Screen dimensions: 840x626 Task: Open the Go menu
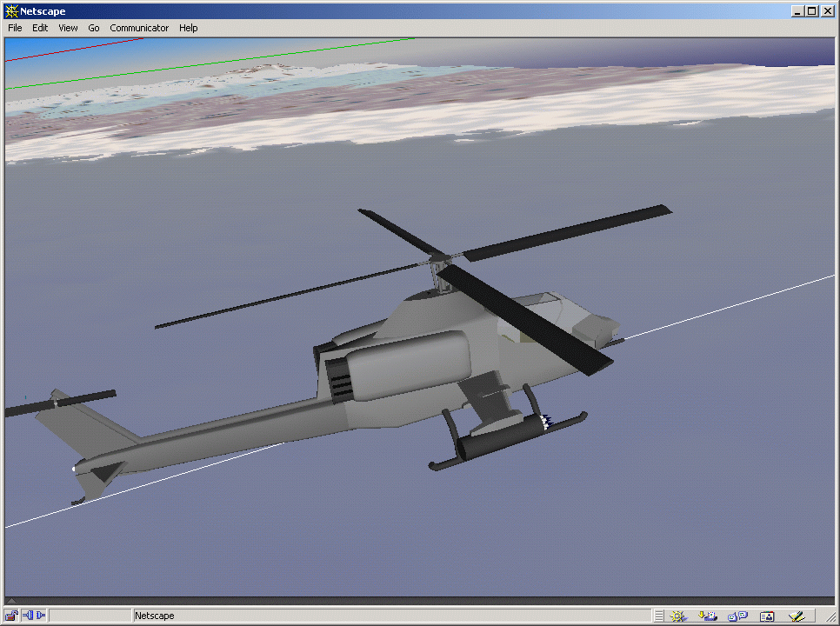click(x=94, y=28)
